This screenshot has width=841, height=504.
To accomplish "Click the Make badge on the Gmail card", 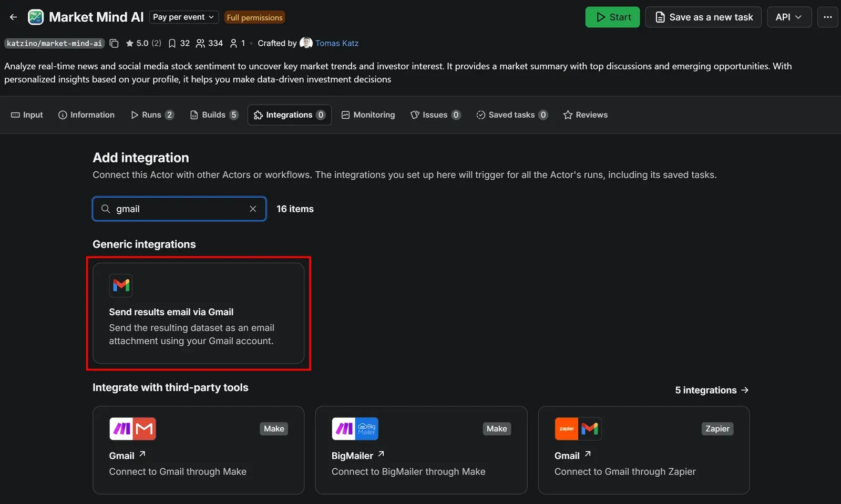I will [274, 429].
